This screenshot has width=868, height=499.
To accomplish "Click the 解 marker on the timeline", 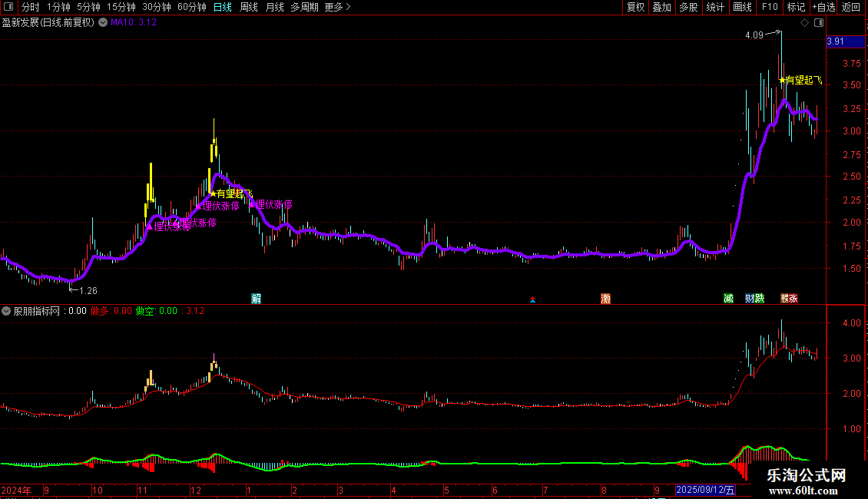I will pyautogui.click(x=257, y=299).
